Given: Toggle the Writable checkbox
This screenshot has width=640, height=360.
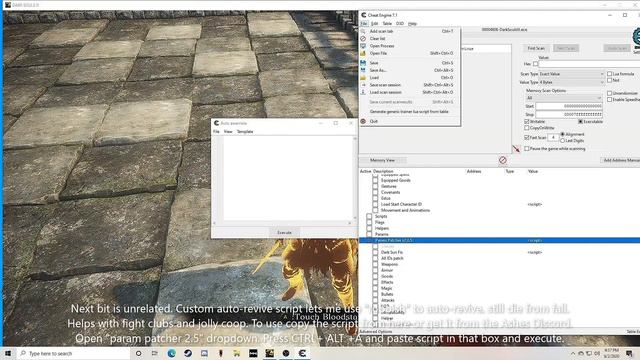Looking at the screenshot, I should tap(527, 122).
